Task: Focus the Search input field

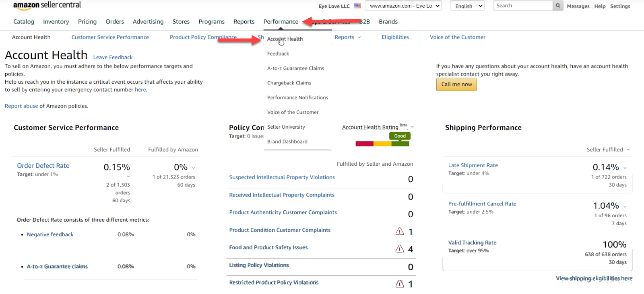Action: [x=523, y=6]
